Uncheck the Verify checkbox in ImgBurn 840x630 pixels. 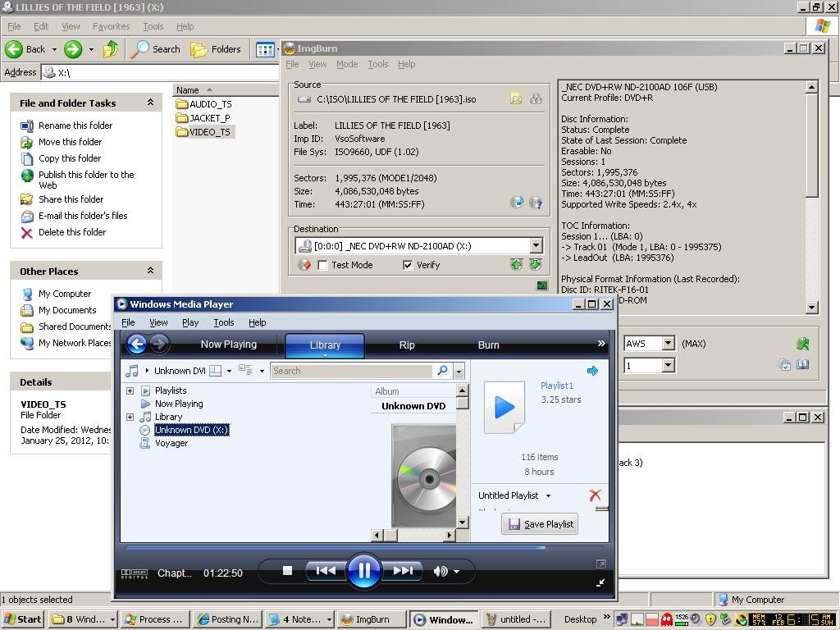click(x=408, y=265)
